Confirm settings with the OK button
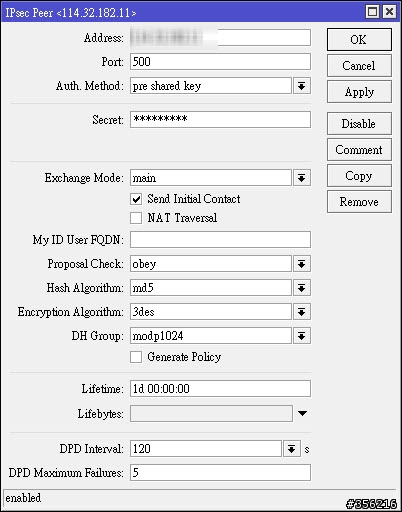Screen dimensions: 402x512 click(x=359, y=39)
